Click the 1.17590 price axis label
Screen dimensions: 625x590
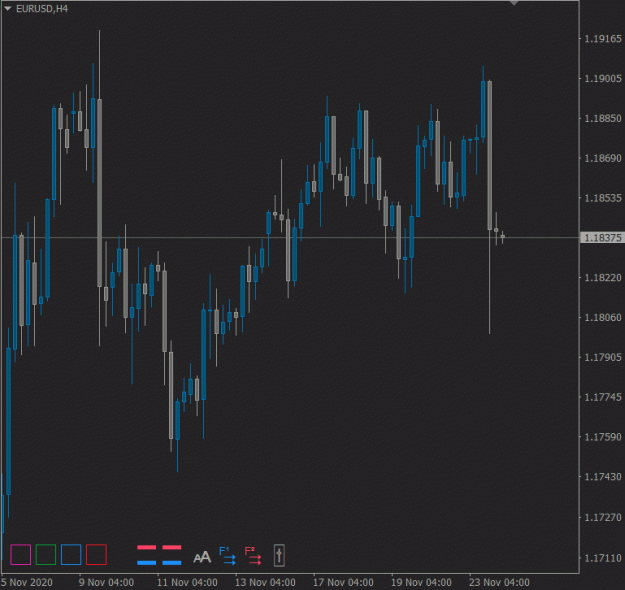[603, 437]
